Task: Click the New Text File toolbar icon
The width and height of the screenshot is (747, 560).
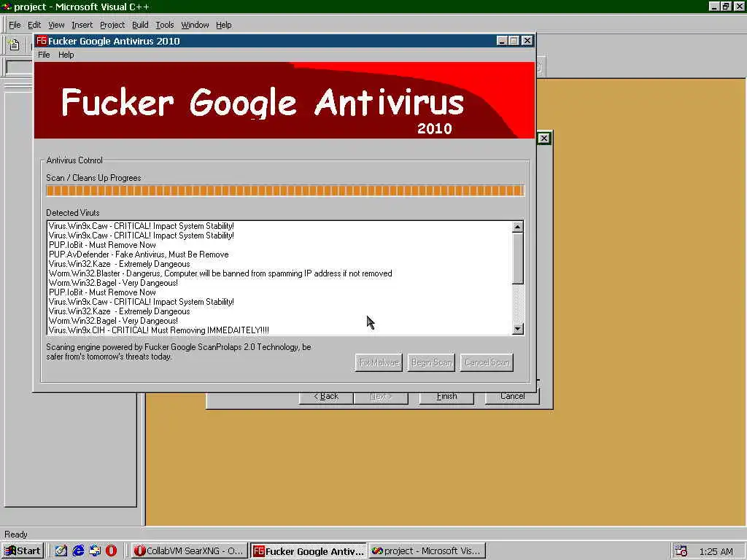Action: 14,44
